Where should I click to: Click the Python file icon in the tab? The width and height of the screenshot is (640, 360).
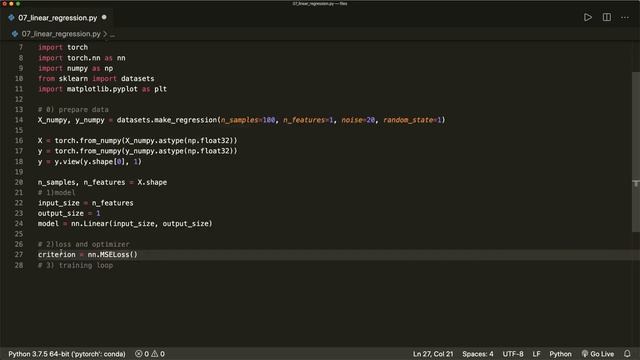point(11,18)
